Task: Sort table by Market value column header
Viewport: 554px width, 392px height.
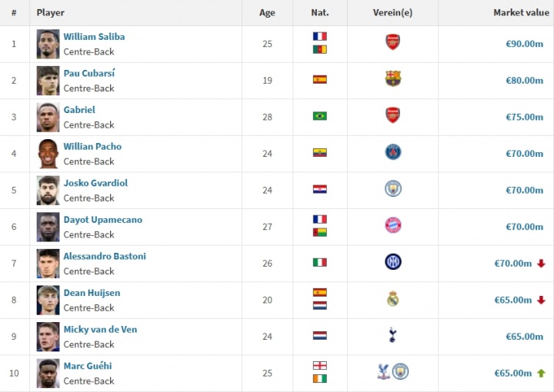Action: [521, 12]
